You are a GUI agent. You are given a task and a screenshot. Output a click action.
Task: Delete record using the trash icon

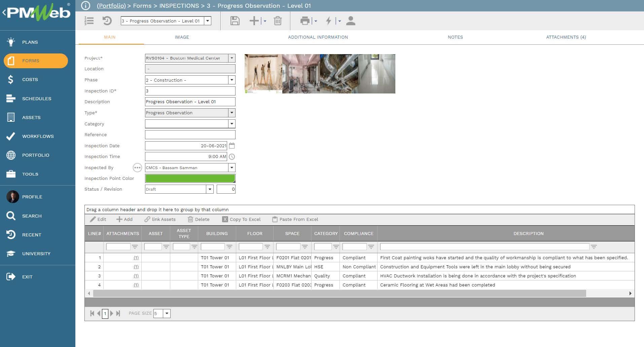pos(278,21)
